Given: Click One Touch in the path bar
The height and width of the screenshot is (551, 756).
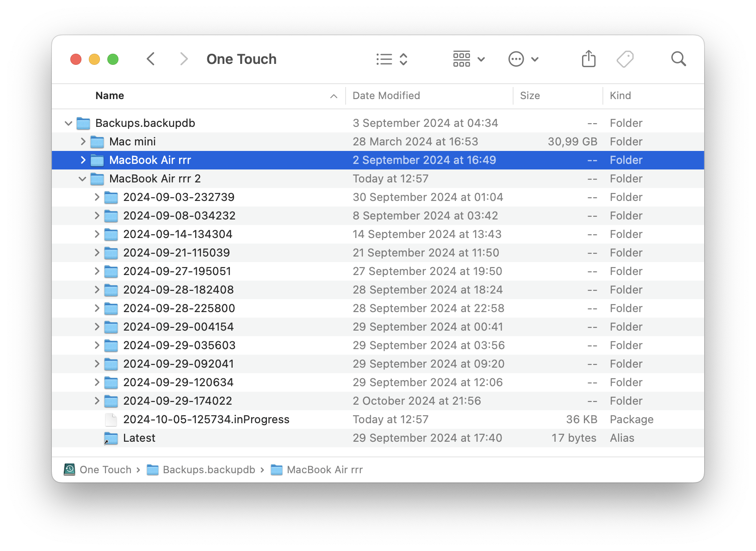Looking at the screenshot, I should click(x=98, y=470).
